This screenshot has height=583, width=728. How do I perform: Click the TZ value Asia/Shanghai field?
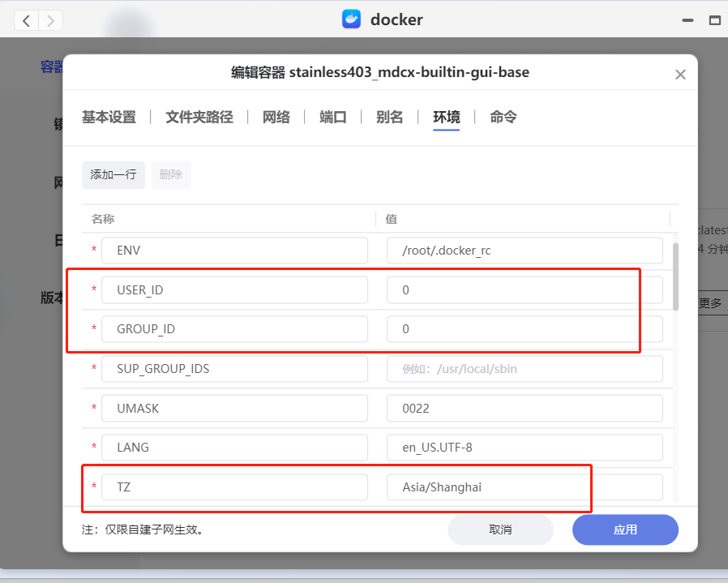coord(525,487)
